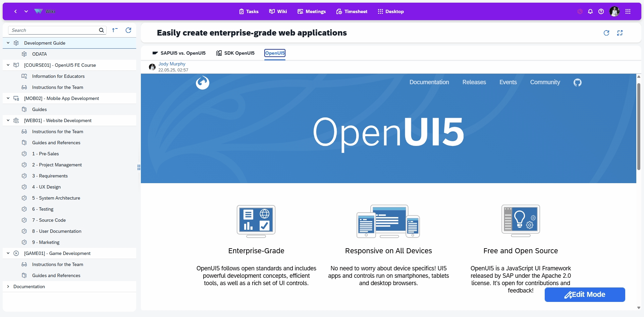Screen dimensions: 644x317
Task: Open the history dropdown arrow in the top bar
Action: tap(26, 11)
